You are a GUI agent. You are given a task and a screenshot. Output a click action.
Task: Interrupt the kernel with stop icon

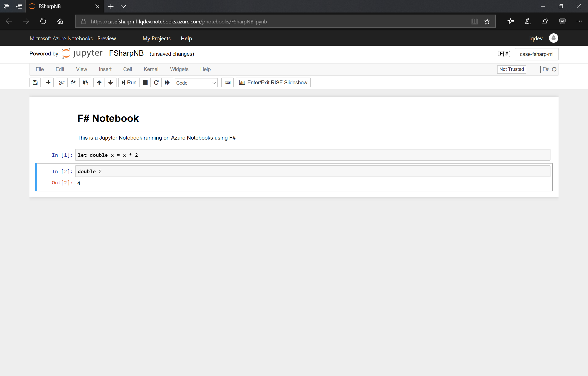pos(145,83)
